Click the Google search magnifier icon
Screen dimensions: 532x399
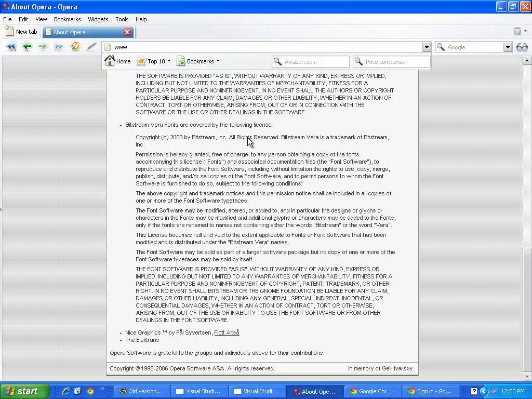click(x=441, y=47)
